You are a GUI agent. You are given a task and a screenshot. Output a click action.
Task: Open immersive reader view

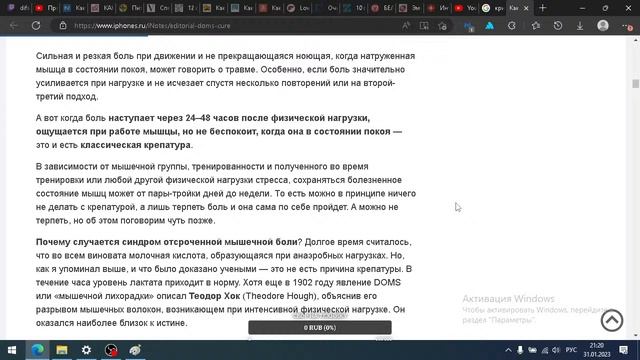(x=424, y=26)
